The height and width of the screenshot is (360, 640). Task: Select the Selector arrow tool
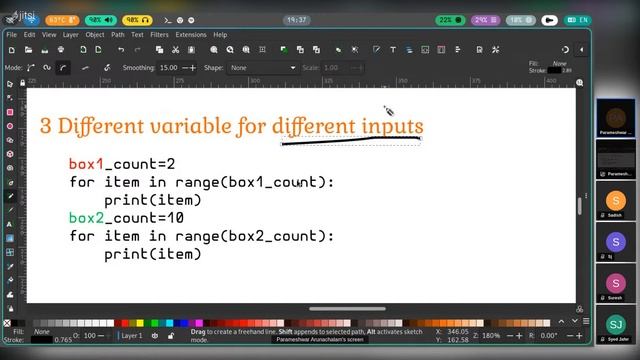click(x=10, y=84)
